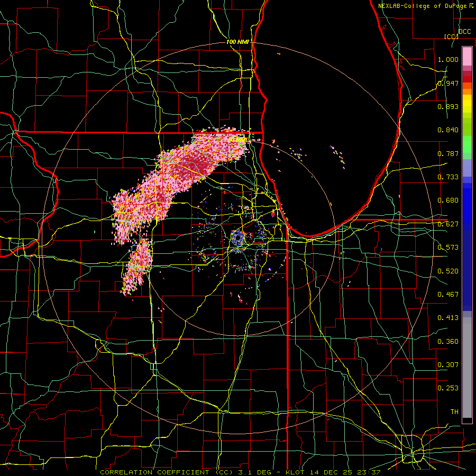This screenshot has width=476, height=476.
Task: Select the 0.573 scale value
Action: tap(448, 248)
